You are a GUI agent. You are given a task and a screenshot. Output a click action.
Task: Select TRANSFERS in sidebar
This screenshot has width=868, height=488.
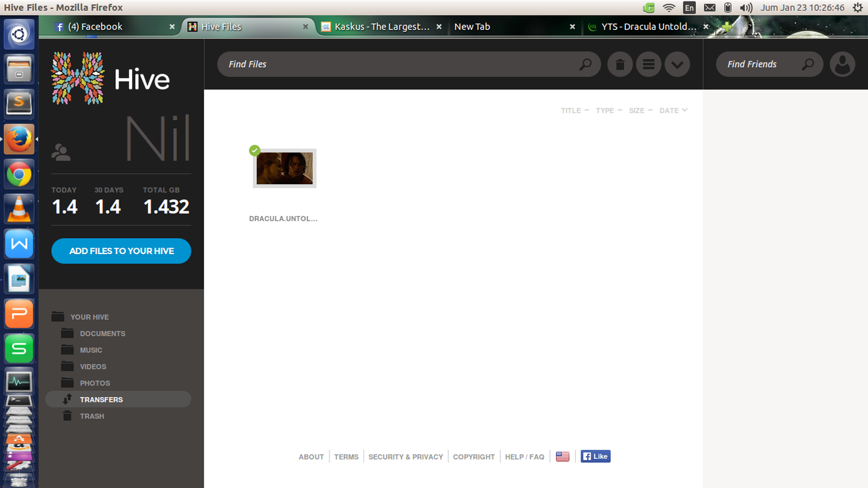[x=118, y=400]
